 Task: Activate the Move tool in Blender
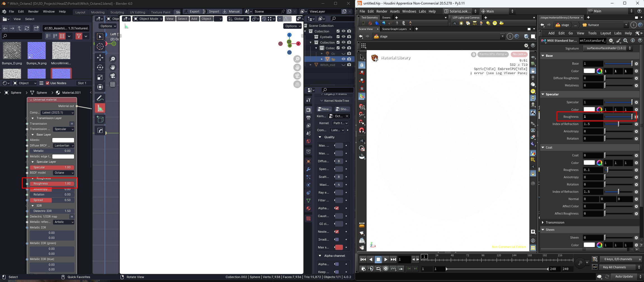tap(100, 58)
